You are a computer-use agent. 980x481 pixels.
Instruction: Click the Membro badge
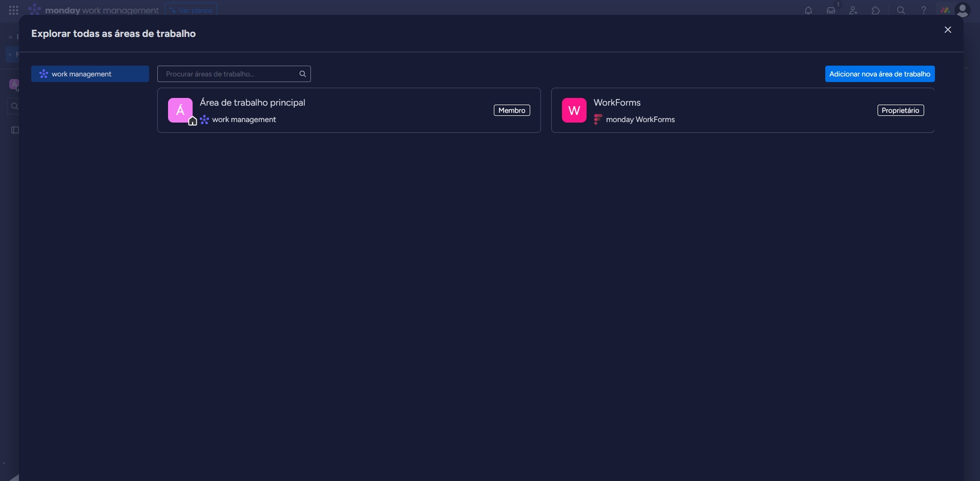512,110
